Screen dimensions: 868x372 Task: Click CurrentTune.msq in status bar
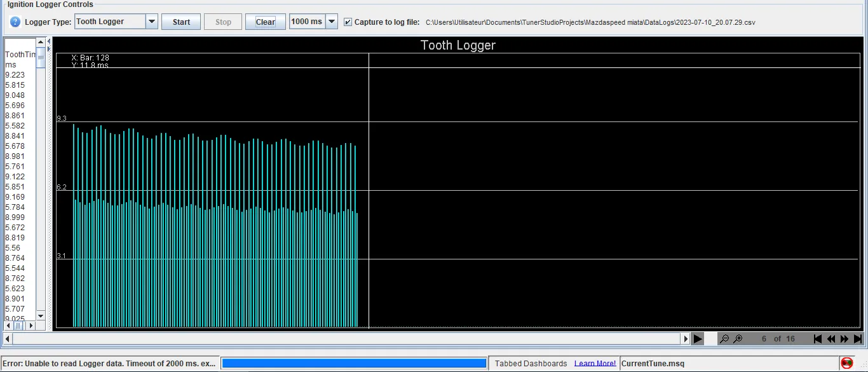[x=653, y=364]
